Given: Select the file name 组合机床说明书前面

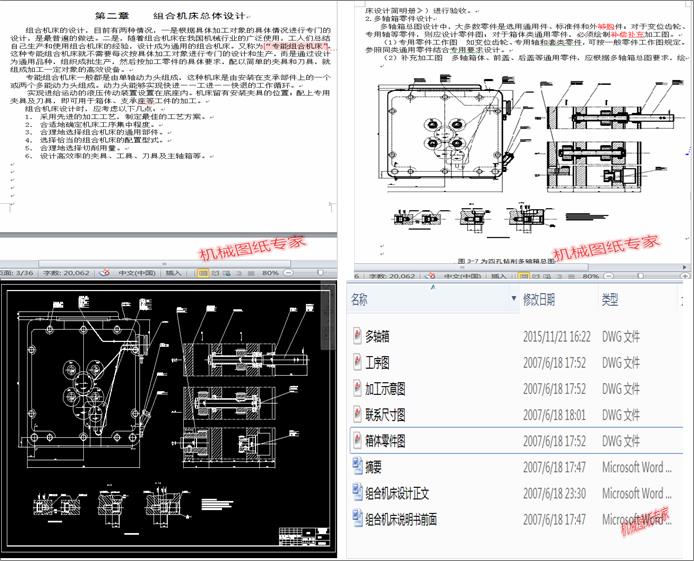Looking at the screenshot, I should (401, 519).
